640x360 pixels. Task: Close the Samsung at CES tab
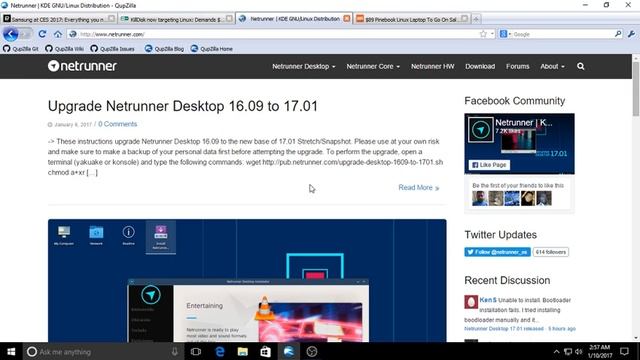pos(111,19)
